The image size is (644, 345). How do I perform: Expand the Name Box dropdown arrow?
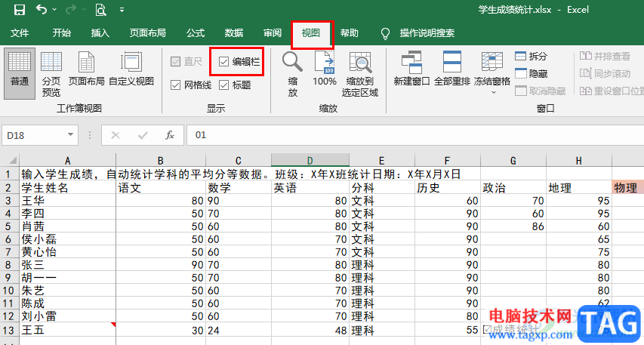71,134
